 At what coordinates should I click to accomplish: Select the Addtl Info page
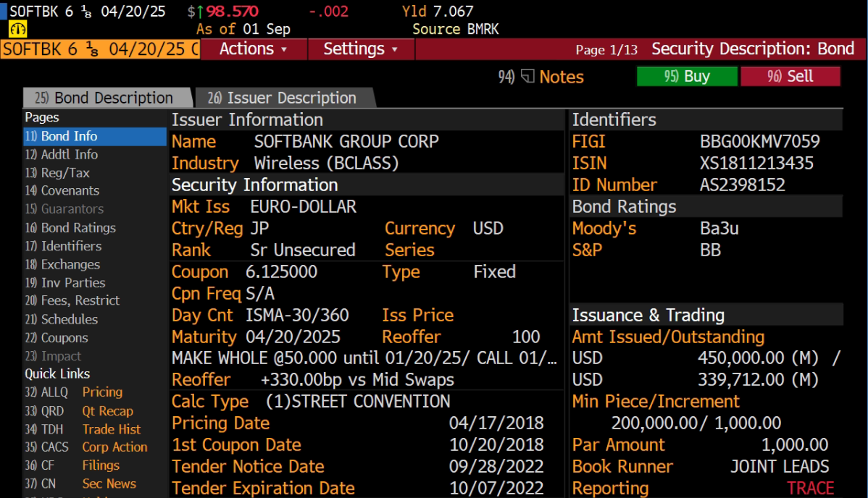coord(95,154)
